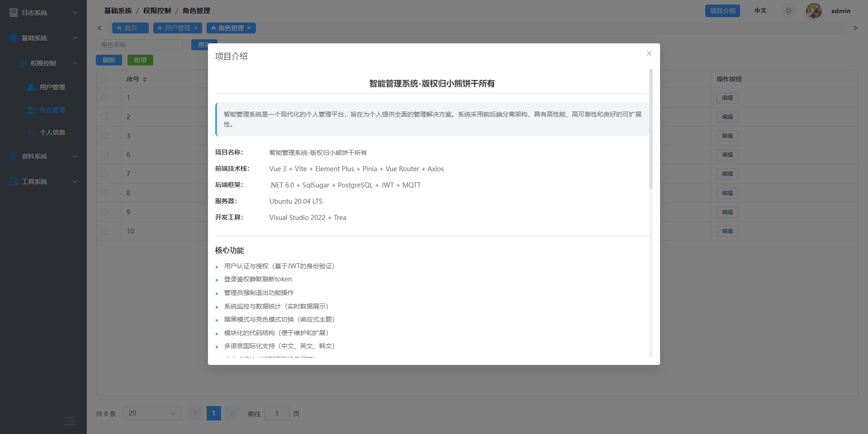Click the 工具系统 sidebar icon
This screenshot has width=868, height=434.
coord(14,182)
